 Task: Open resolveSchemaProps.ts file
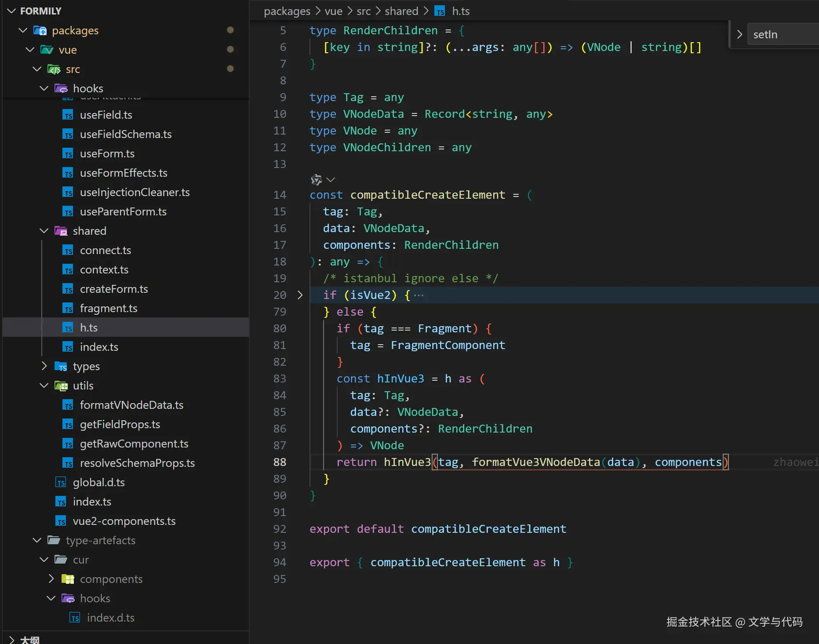point(137,463)
